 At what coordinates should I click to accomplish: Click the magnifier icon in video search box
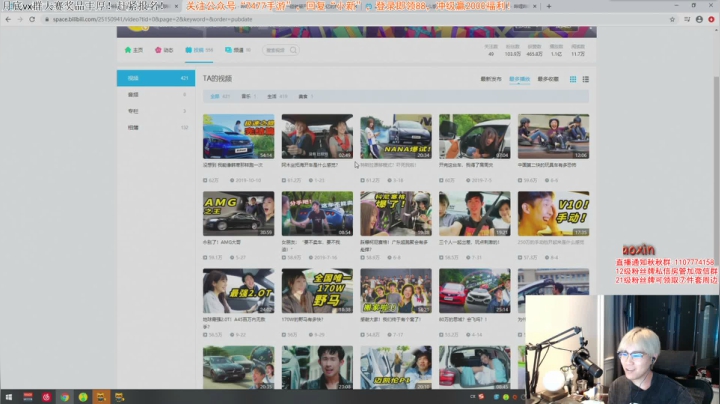(x=293, y=50)
